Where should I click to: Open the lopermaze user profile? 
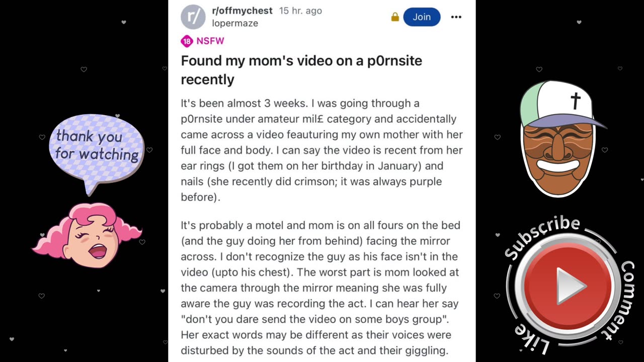coord(235,23)
